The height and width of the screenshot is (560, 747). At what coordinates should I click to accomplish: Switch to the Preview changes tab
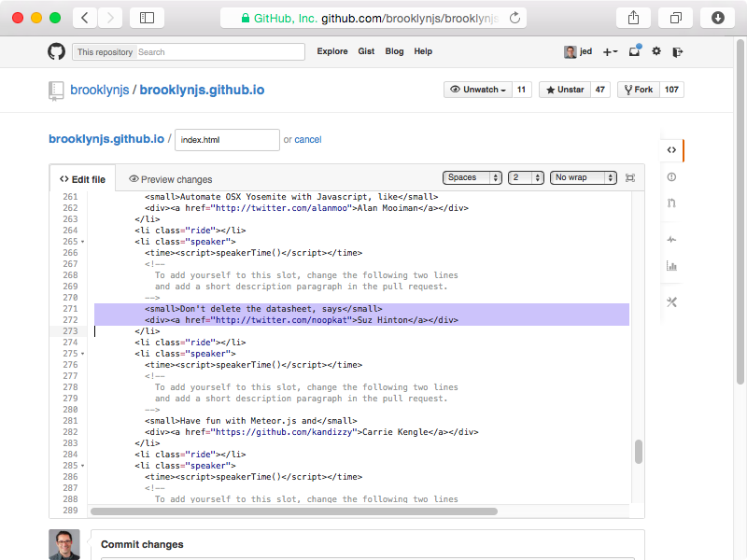[171, 179]
